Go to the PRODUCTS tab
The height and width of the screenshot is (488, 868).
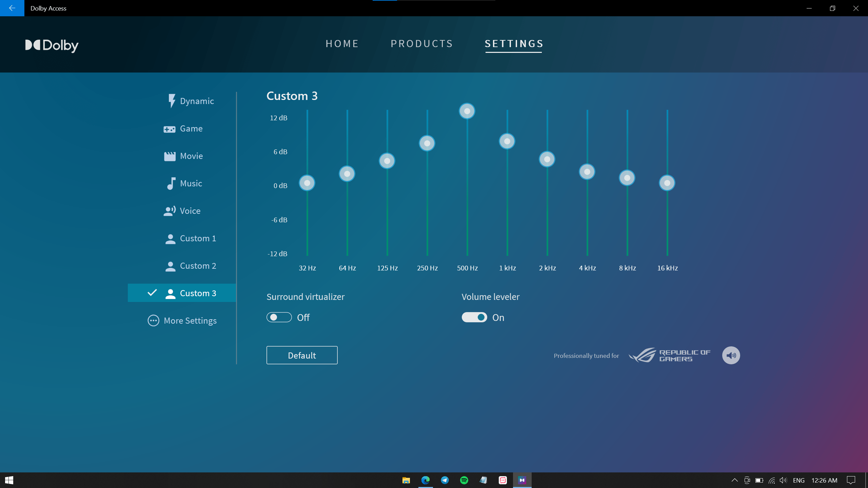421,44
